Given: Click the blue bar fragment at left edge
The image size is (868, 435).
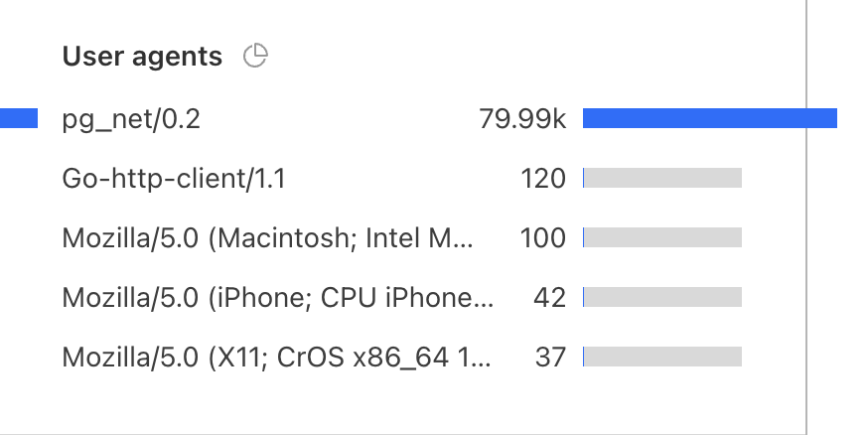Looking at the screenshot, I should [x=18, y=119].
